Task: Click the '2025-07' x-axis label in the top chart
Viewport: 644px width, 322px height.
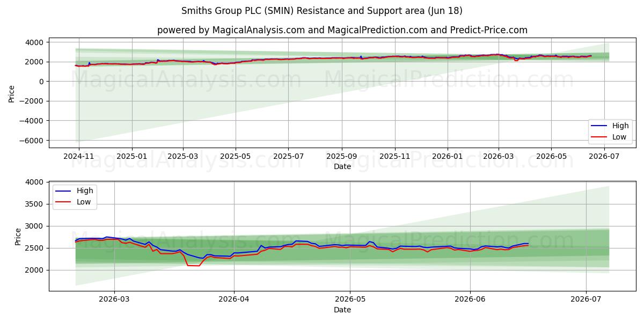Action: coord(288,156)
